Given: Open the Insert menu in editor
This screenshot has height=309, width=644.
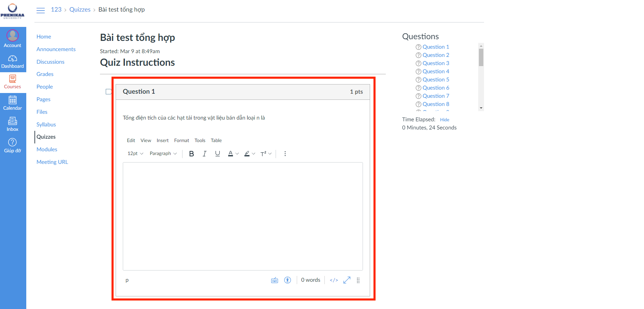Looking at the screenshot, I should [162, 140].
